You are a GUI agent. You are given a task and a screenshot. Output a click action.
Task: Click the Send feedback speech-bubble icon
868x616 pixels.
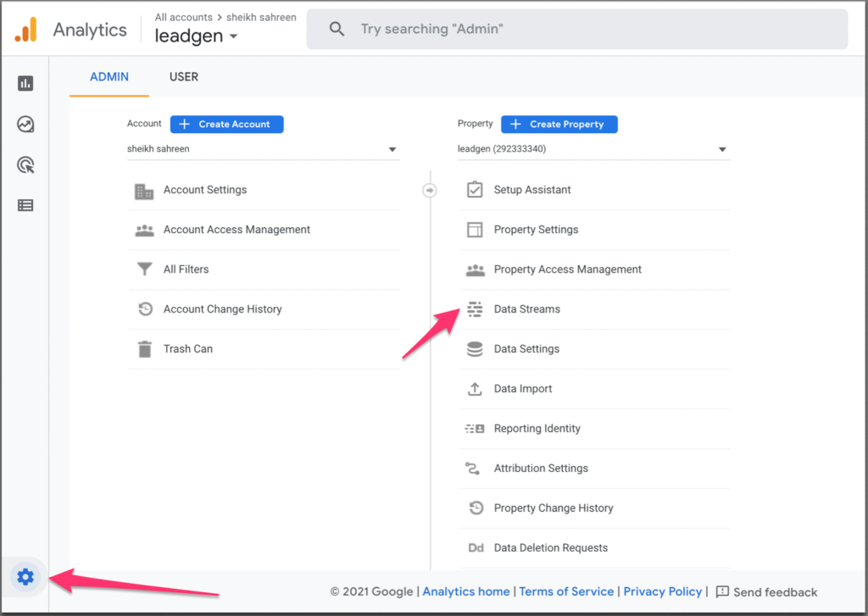(722, 591)
